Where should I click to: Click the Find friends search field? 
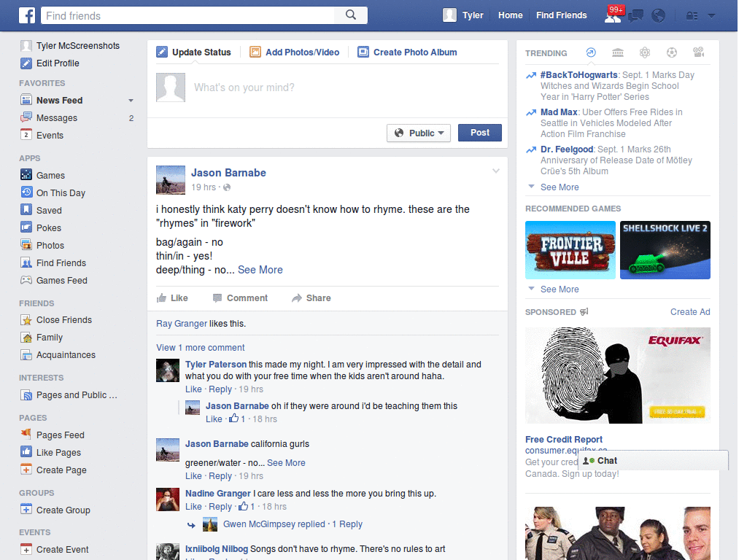187,15
